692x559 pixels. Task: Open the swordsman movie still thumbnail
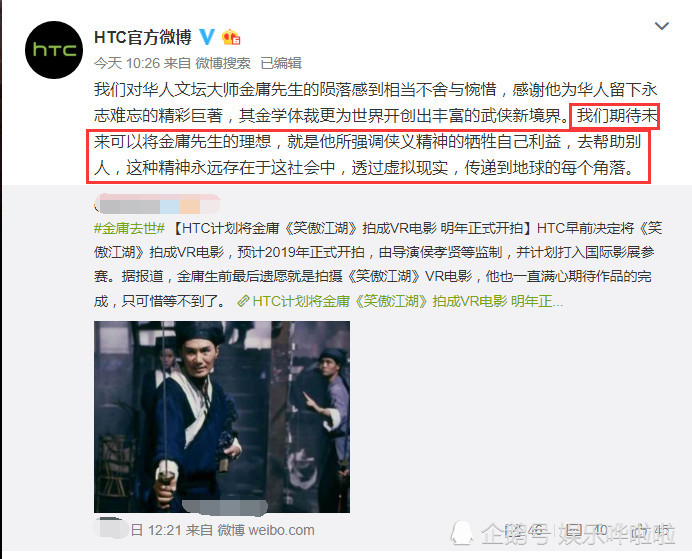[x=222, y=416]
